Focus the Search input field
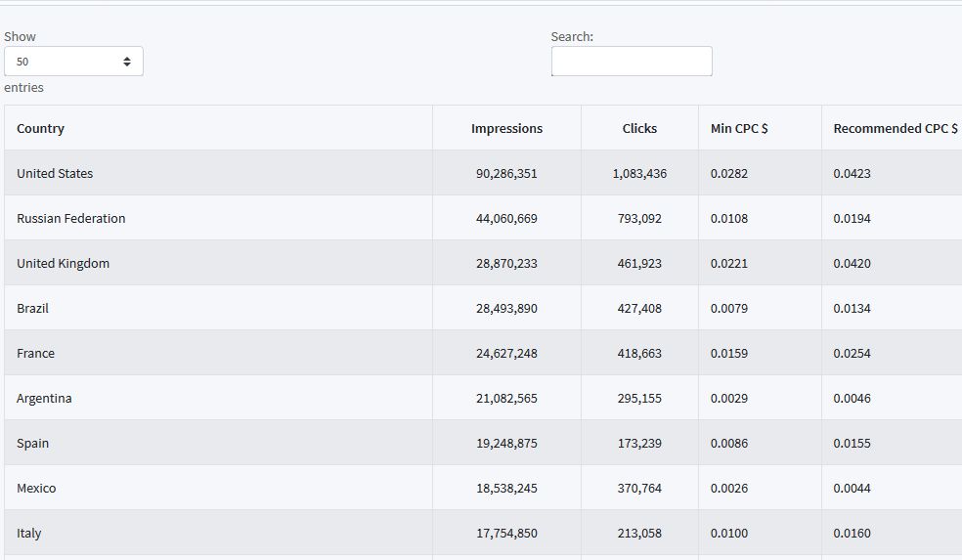 (x=632, y=62)
